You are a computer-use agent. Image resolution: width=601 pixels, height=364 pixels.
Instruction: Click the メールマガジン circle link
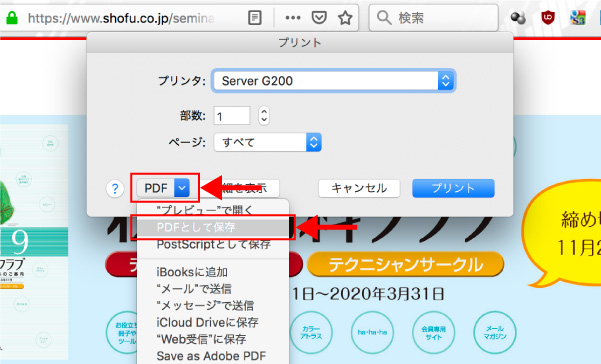click(x=495, y=332)
